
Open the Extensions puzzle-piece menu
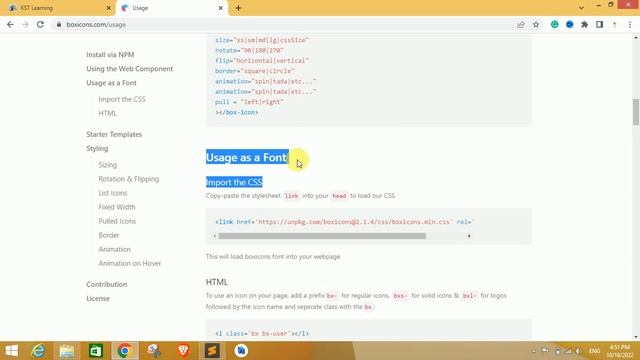coord(584,24)
